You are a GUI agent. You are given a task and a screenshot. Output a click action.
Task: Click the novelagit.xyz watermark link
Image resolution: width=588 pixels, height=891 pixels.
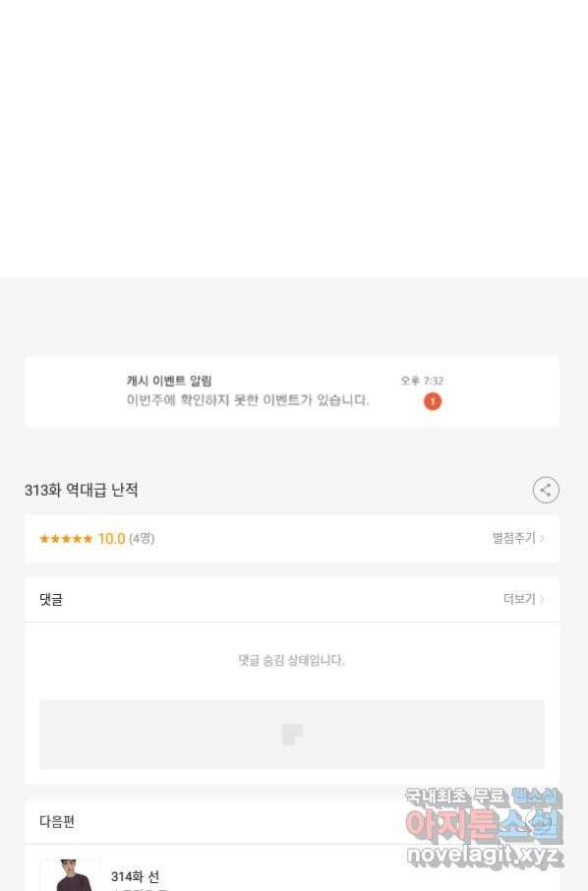click(485, 855)
